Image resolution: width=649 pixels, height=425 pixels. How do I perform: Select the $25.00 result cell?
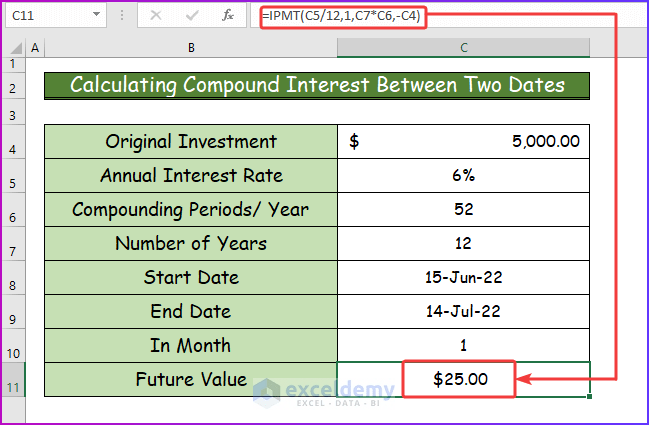coord(464,379)
